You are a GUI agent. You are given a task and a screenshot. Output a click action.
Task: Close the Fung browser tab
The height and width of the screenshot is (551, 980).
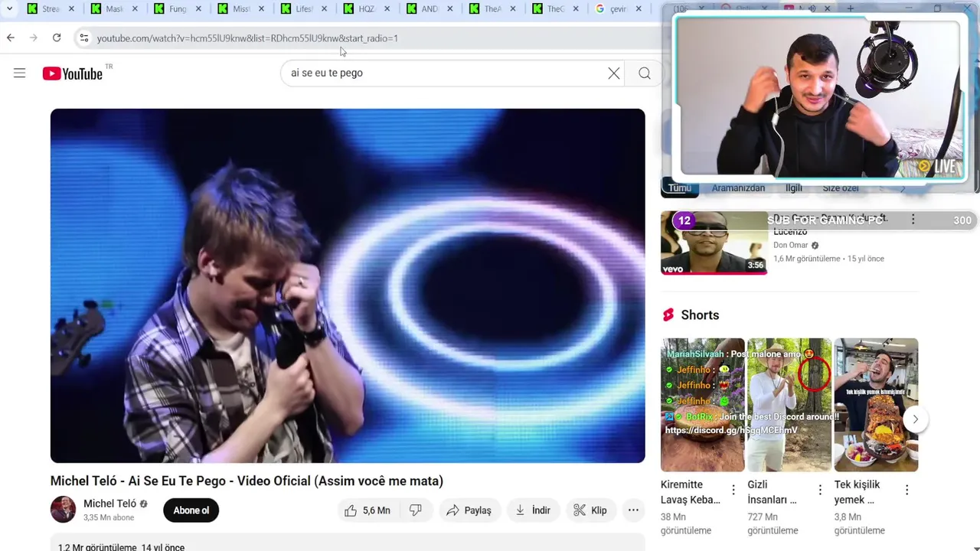pos(199,9)
